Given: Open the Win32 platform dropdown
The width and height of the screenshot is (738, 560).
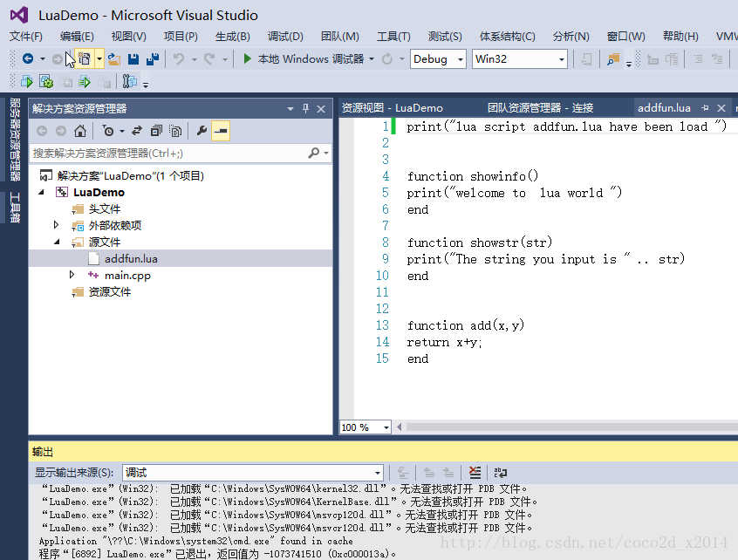Looking at the screenshot, I should point(561,59).
